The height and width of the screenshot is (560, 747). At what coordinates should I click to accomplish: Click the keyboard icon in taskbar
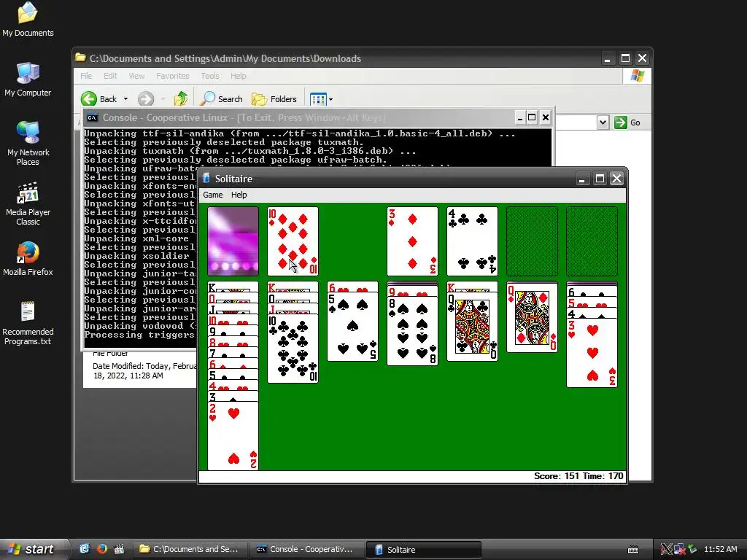(x=633, y=550)
